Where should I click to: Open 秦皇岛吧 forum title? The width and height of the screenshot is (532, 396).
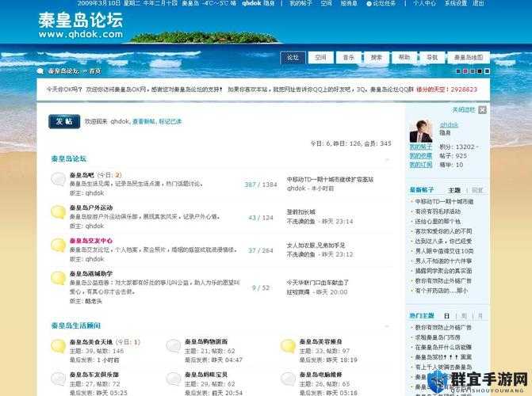(82, 175)
